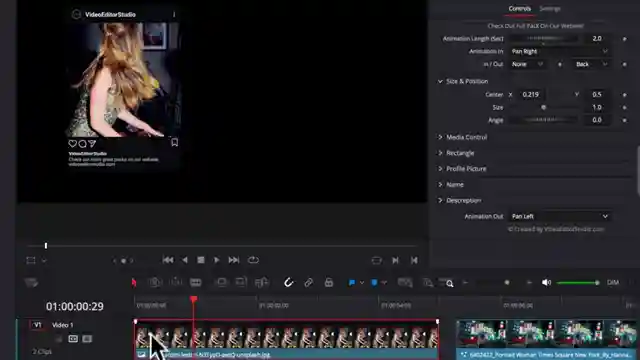Add keyframe for Size parameter
This screenshot has height=360, width=640.
click(624, 108)
